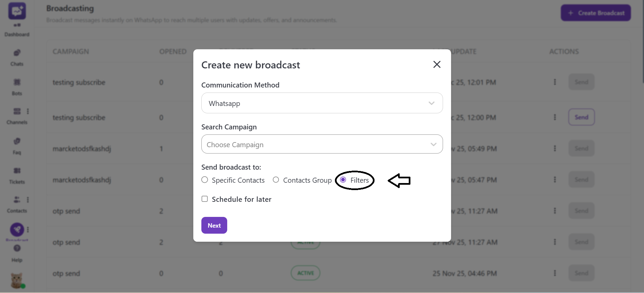The width and height of the screenshot is (644, 293).
Task: Open the Help sidebar icon
Action: pos(17,248)
